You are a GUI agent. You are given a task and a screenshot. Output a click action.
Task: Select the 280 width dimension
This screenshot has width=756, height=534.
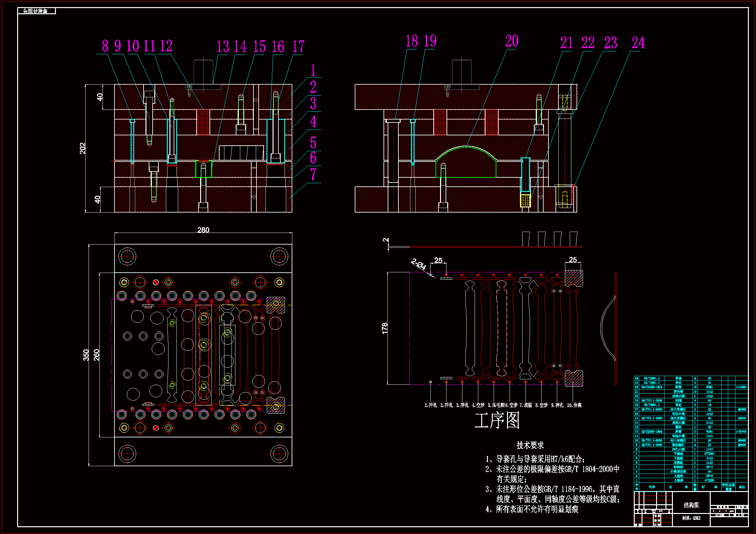[203, 230]
